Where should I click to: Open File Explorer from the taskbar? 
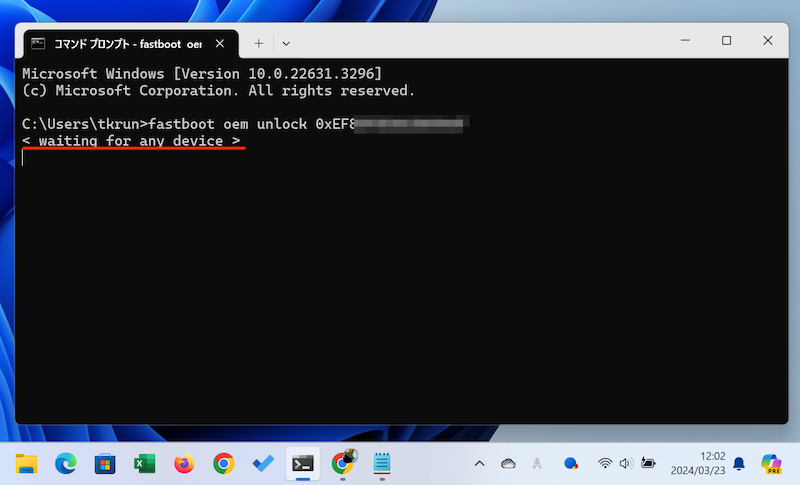[x=27, y=463]
